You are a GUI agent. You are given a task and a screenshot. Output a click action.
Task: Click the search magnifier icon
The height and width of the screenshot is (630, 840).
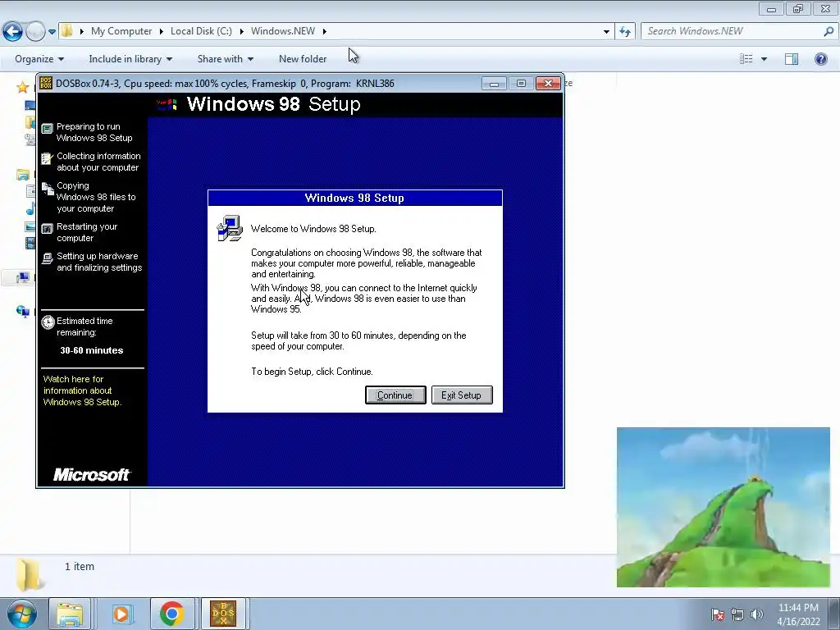pos(829,31)
